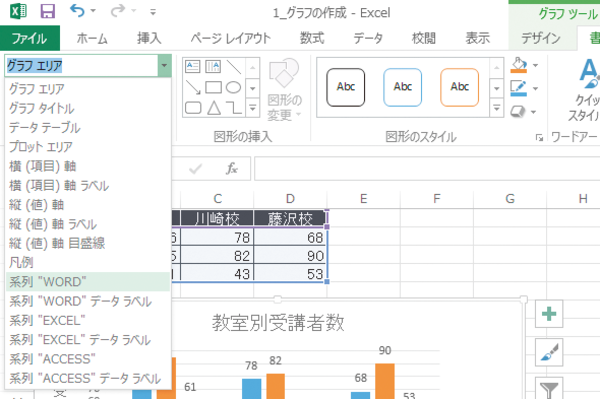Pick the triangle shape
This screenshot has height=399, width=600.
tap(214, 108)
